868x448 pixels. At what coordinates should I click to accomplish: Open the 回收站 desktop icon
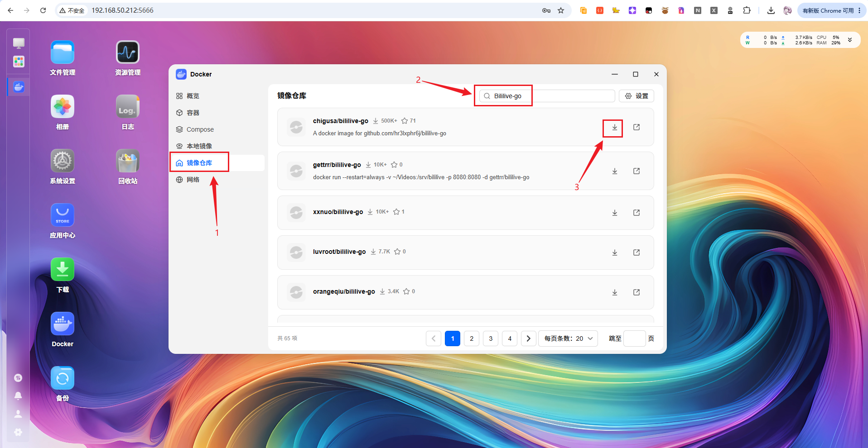tap(128, 161)
